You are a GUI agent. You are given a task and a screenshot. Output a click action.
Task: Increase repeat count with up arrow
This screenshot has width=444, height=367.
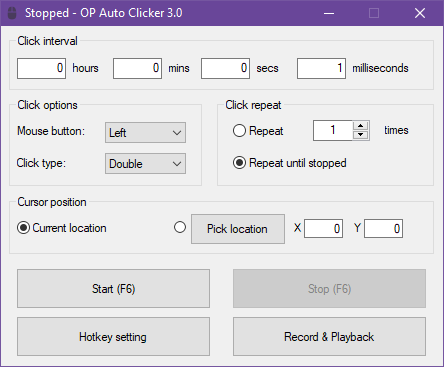point(360,126)
